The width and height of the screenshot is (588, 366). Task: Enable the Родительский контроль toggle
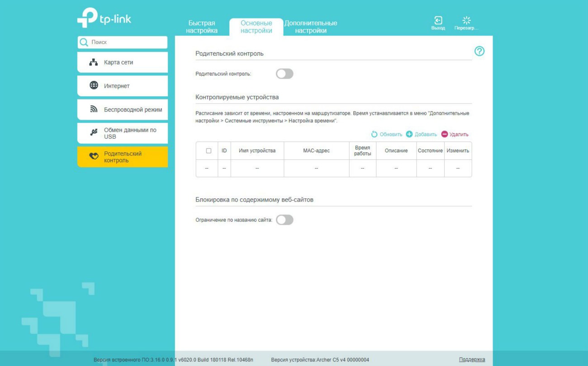pyautogui.click(x=285, y=74)
